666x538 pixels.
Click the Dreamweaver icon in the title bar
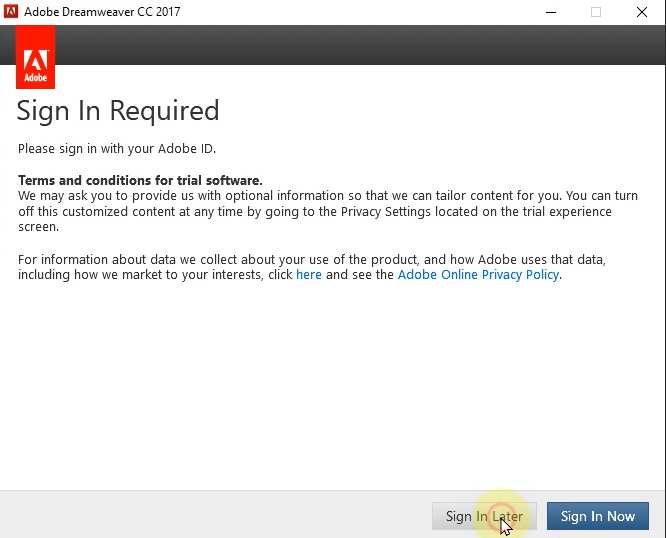pyautogui.click(x=12, y=12)
